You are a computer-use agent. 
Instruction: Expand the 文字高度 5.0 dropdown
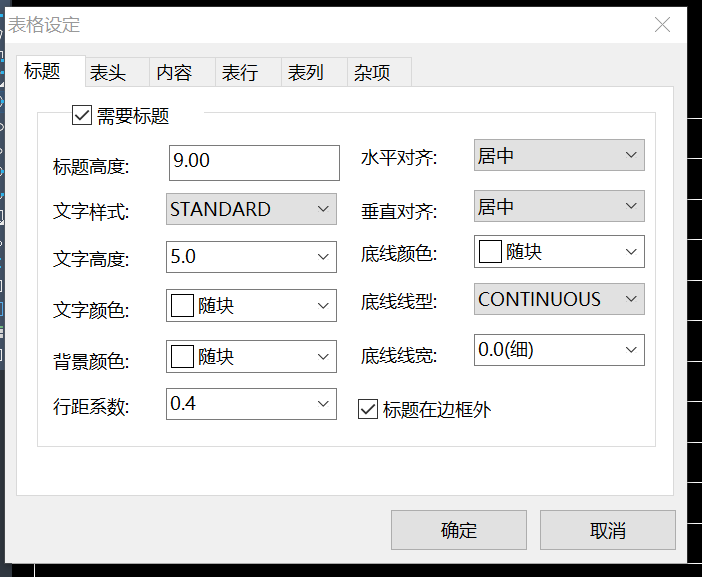(x=251, y=257)
